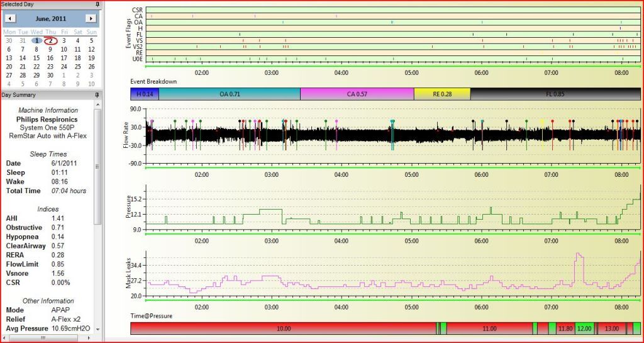Click the U0E event flag row
The image size is (644, 343).
click(x=393, y=59)
